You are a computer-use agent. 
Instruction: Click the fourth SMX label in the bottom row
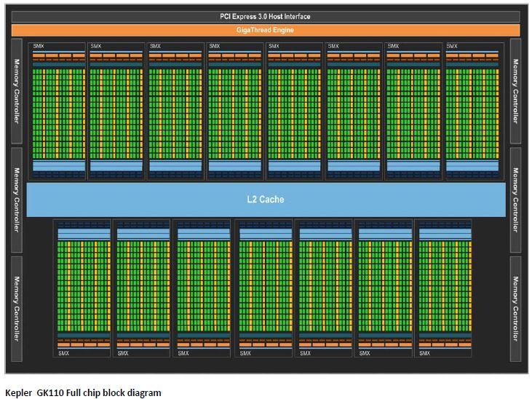pos(245,353)
